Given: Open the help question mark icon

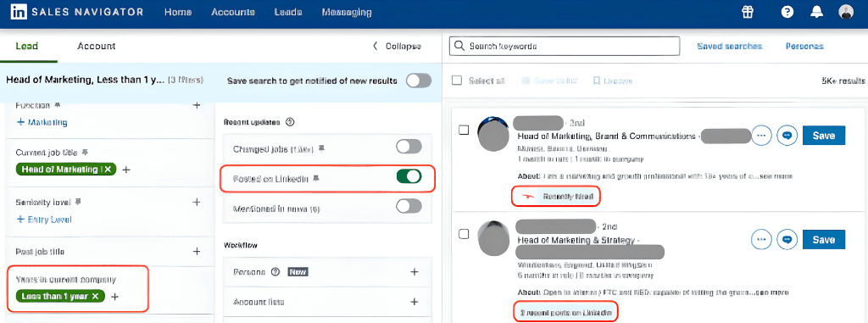Looking at the screenshot, I should click(787, 12).
